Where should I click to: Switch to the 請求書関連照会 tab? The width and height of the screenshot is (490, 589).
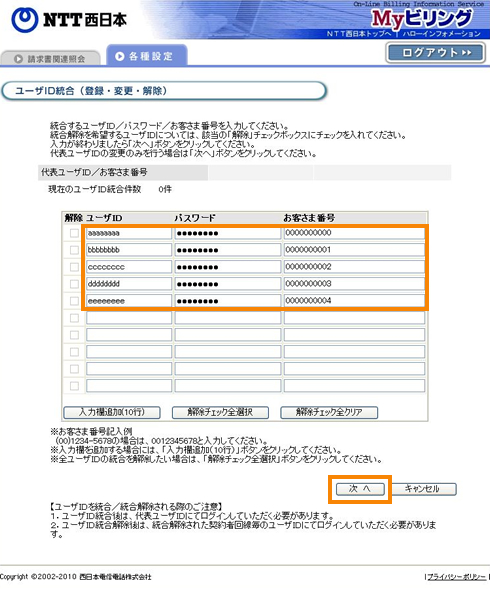pyautogui.click(x=50, y=59)
